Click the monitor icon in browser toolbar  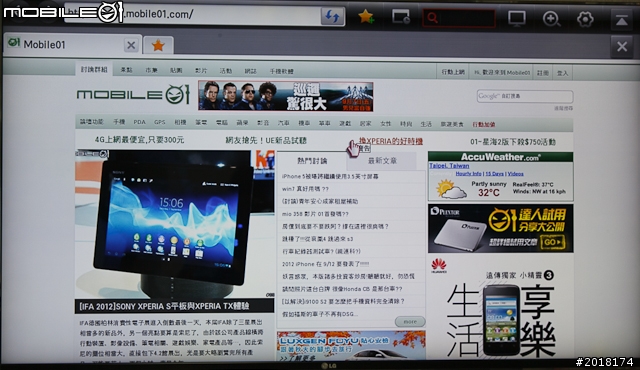click(516, 18)
